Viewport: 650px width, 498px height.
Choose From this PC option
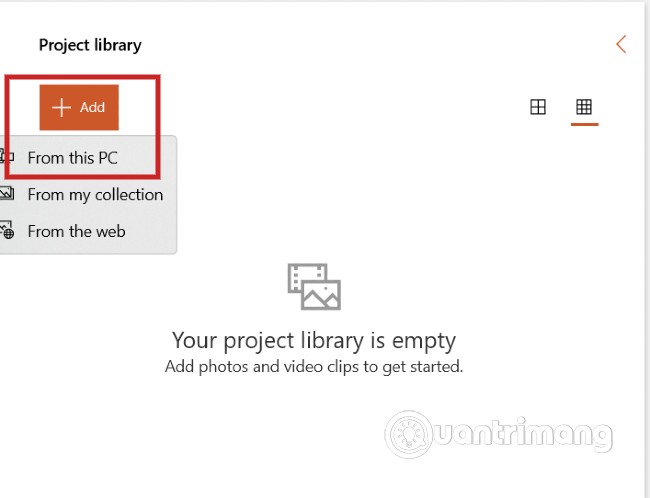72,158
